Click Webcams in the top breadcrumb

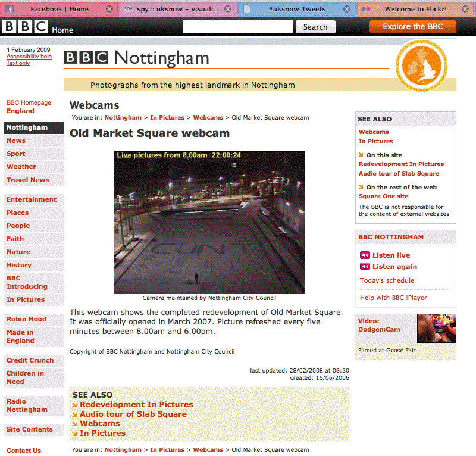(208, 117)
